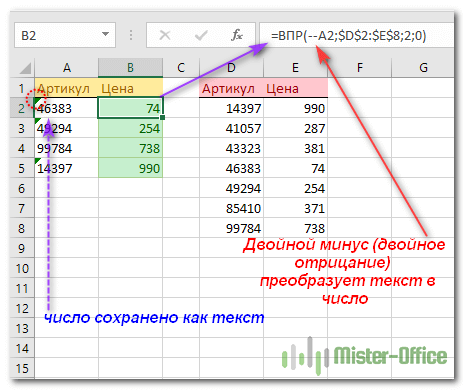Click cell D3 containing 41057

(x=231, y=128)
